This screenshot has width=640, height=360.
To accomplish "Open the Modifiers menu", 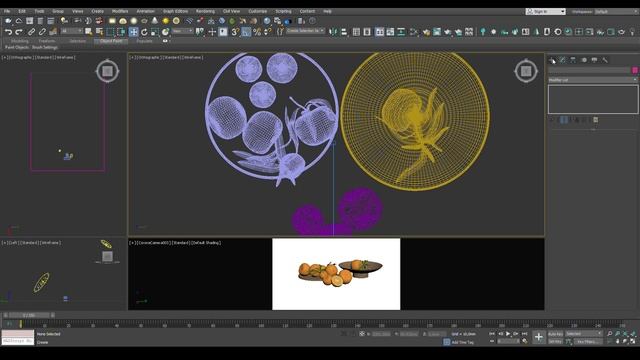I will coord(120,11).
